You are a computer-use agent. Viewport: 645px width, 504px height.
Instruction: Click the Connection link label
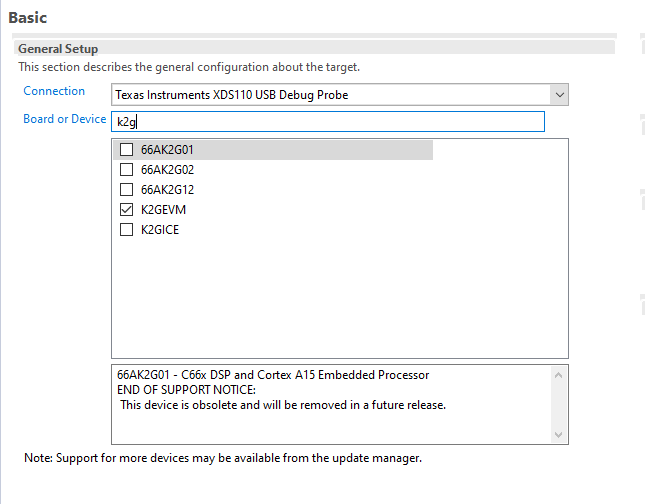pos(54,91)
